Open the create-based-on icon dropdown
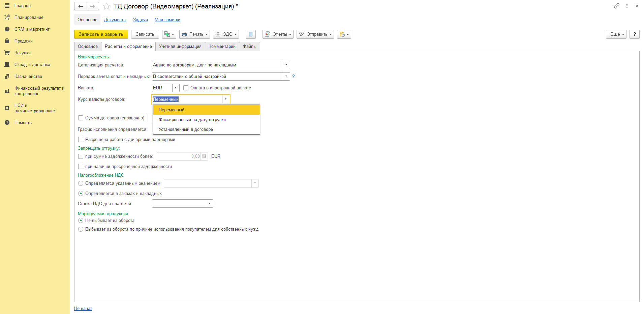 [x=169, y=34]
